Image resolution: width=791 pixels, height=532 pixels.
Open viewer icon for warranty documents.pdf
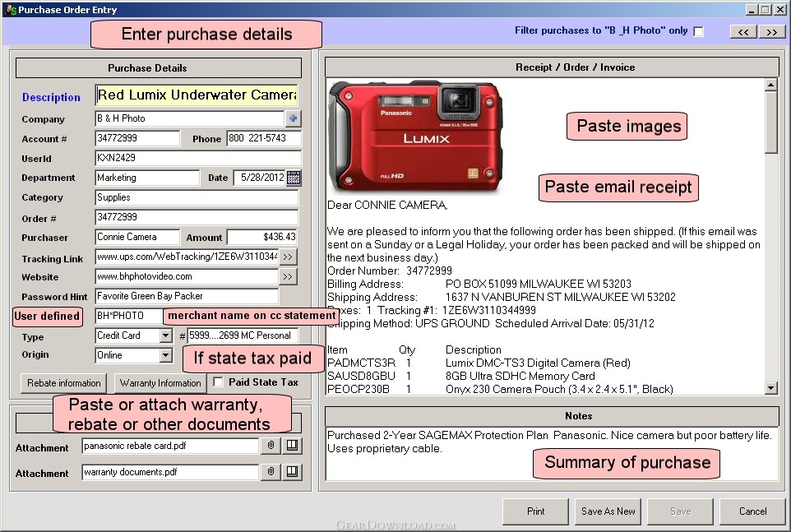tap(292, 471)
